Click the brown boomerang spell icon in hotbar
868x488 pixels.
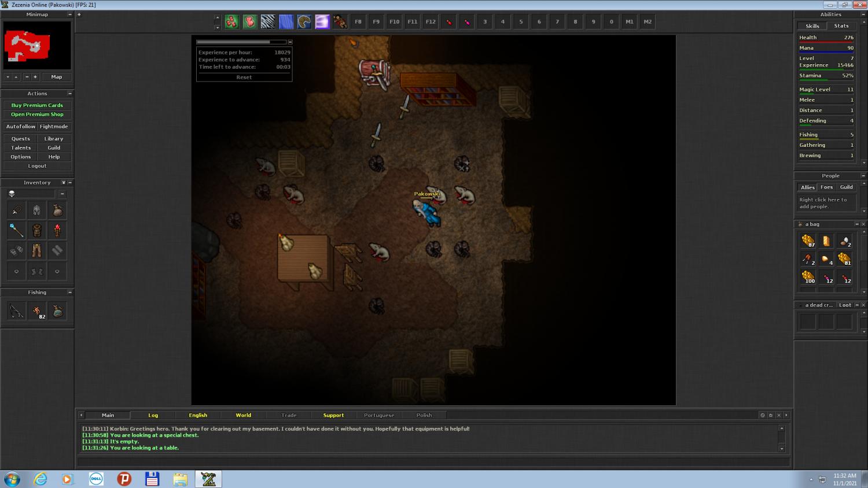(304, 22)
